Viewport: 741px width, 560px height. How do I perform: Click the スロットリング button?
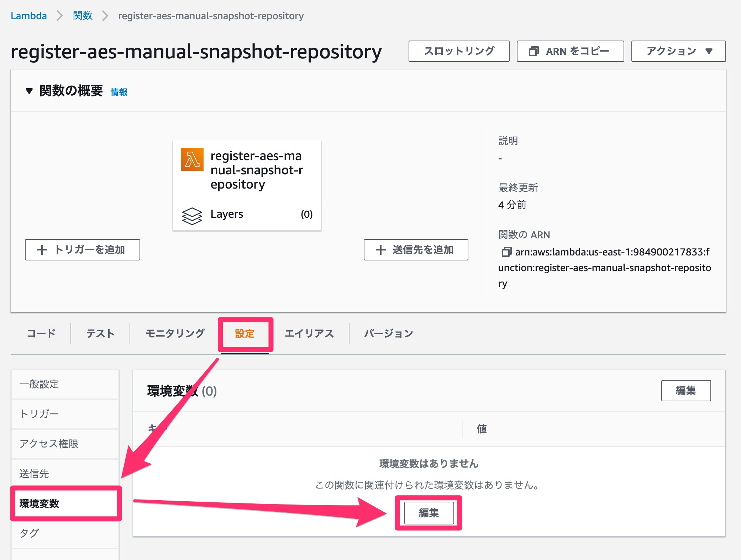pyautogui.click(x=459, y=51)
